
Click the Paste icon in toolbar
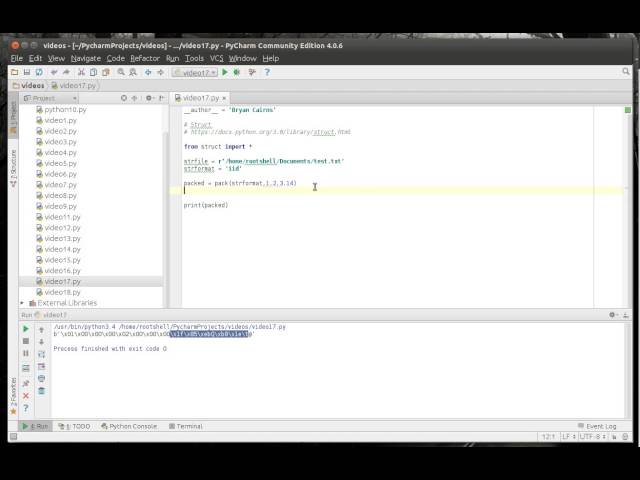pyautogui.click(x=106, y=72)
